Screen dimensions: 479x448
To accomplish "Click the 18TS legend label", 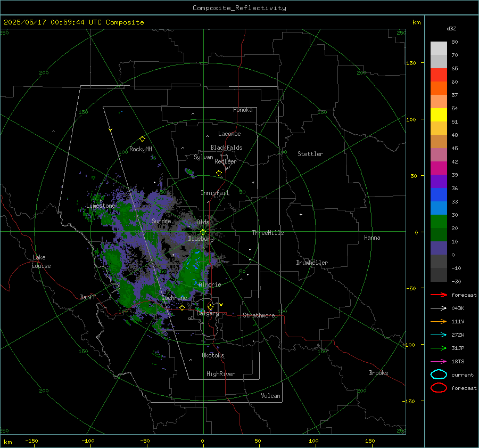I will (458, 362).
